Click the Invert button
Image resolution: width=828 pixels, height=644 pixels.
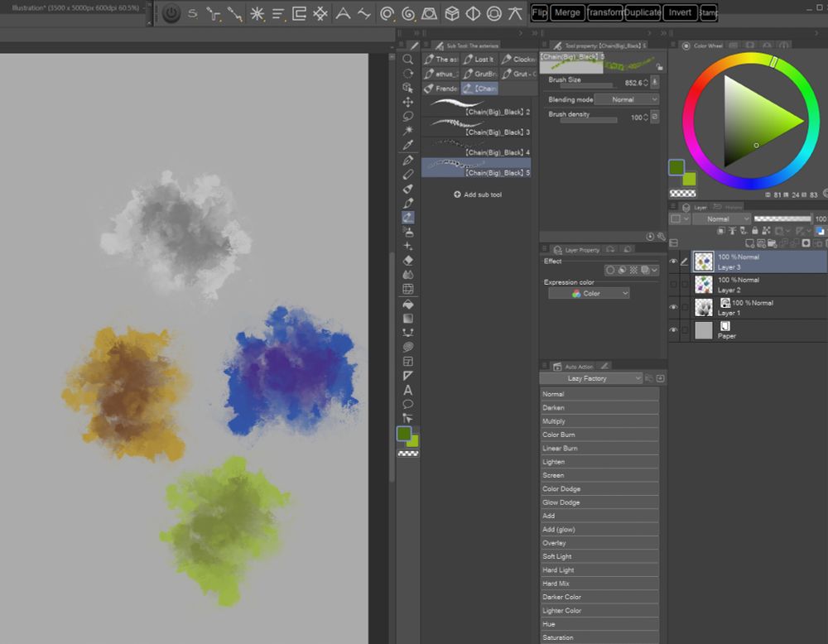(680, 12)
